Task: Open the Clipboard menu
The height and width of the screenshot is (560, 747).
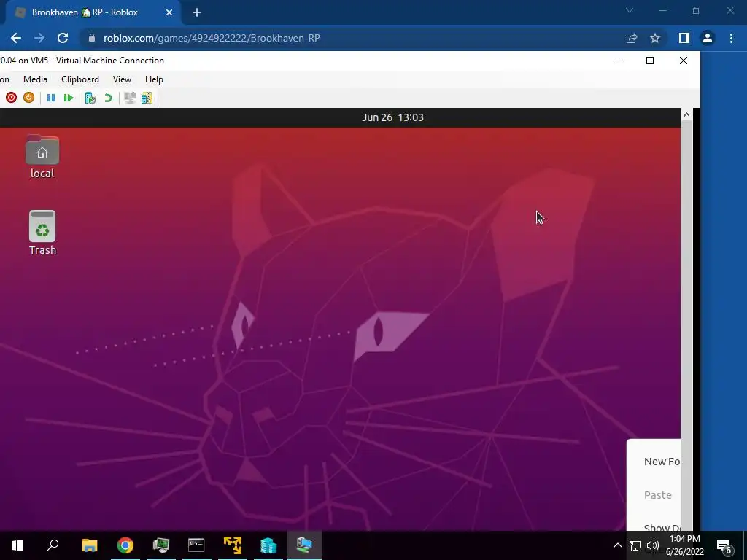Action: pyautogui.click(x=80, y=79)
